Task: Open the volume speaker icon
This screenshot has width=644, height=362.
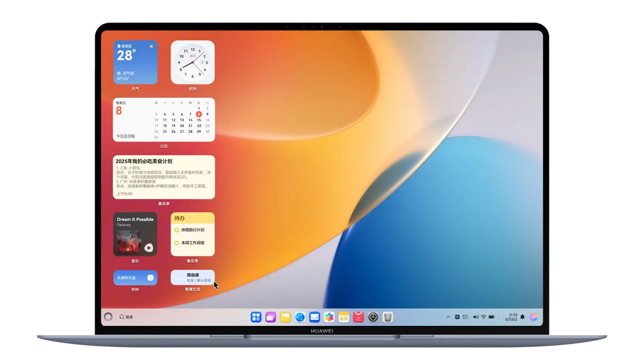Action: pos(476,317)
